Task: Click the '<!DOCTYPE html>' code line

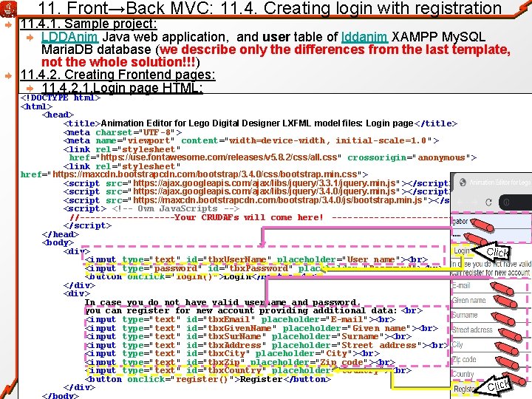Action: [x=61, y=98]
